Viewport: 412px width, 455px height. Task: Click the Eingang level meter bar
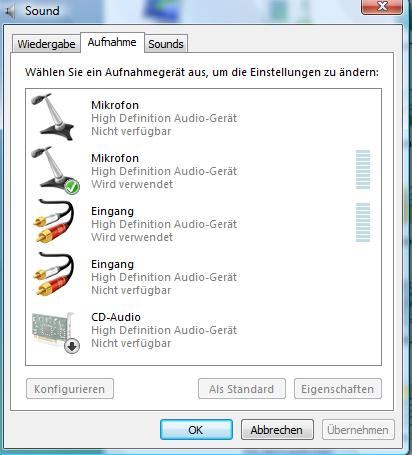point(363,222)
